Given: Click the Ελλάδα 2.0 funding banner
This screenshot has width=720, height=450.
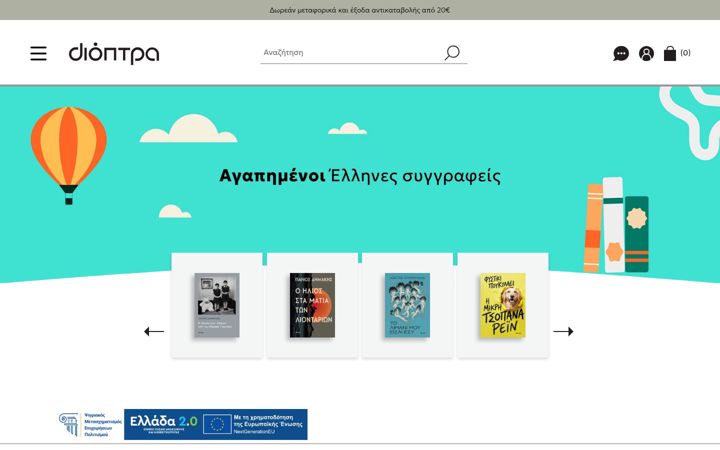Looking at the screenshot, I should point(216,424).
